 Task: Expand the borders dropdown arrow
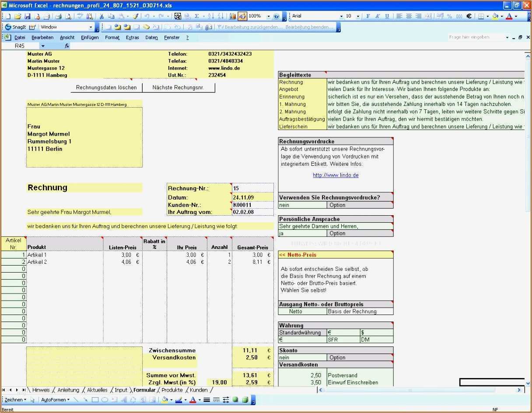[x=487, y=16]
